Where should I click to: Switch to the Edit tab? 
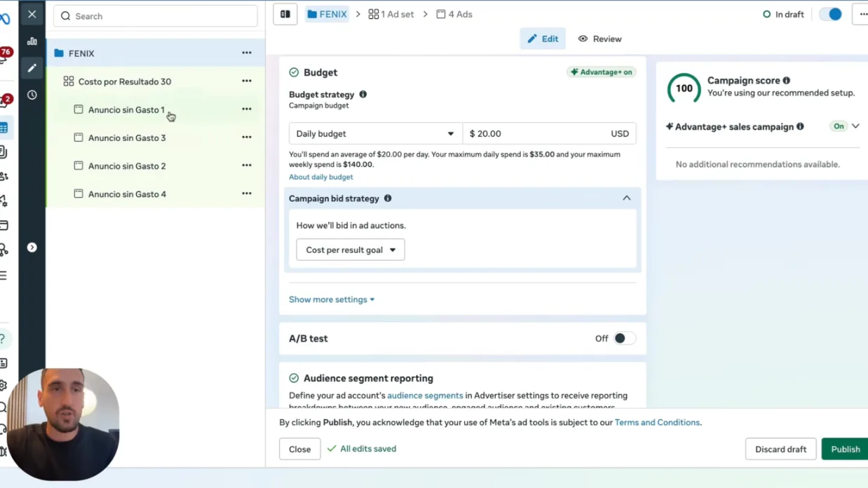(x=543, y=39)
